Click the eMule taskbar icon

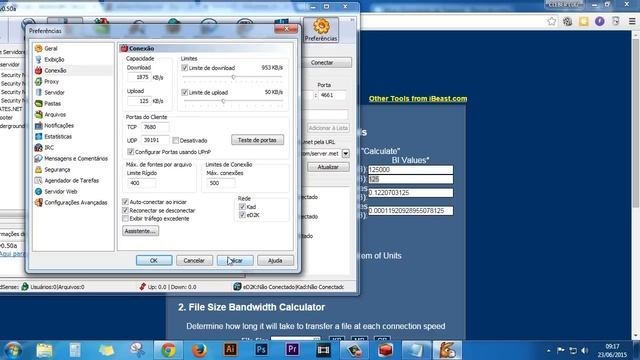447,350
